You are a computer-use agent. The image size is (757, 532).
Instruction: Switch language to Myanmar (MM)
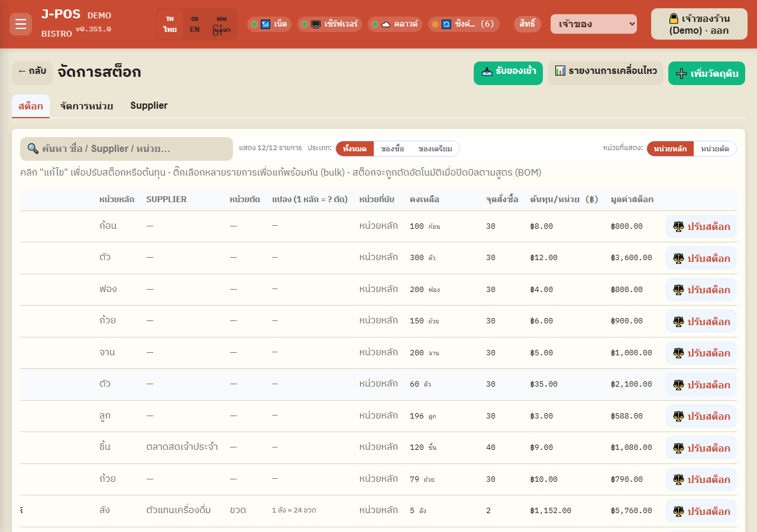click(x=222, y=24)
